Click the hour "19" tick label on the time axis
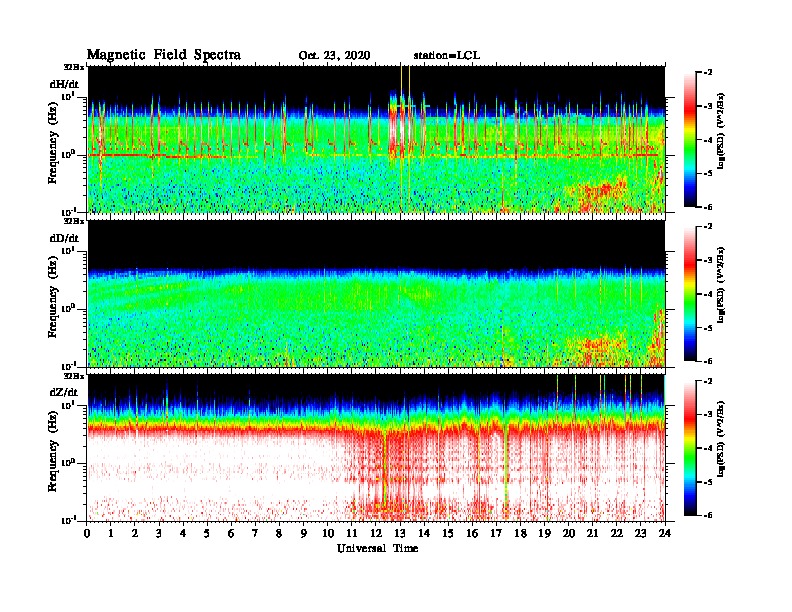Screen dimensions: 792x612 click(x=544, y=533)
